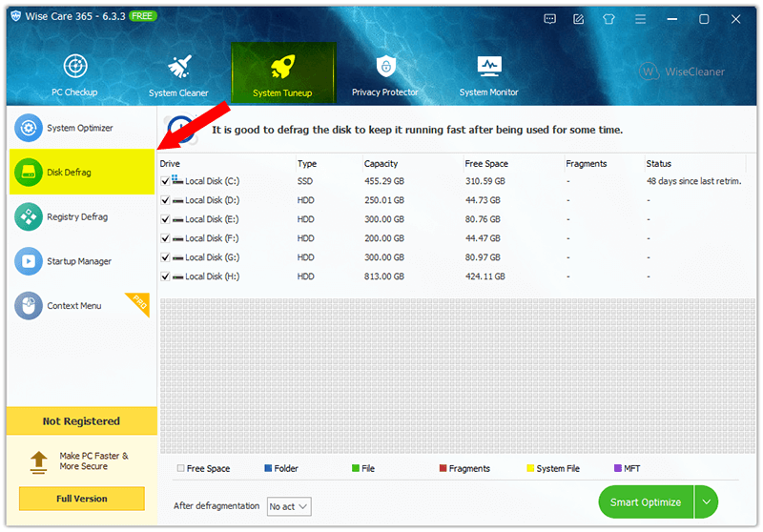Click 'Make PC Faster & More Secure' text
Image resolution: width=763 pixels, height=532 pixels.
click(x=93, y=461)
